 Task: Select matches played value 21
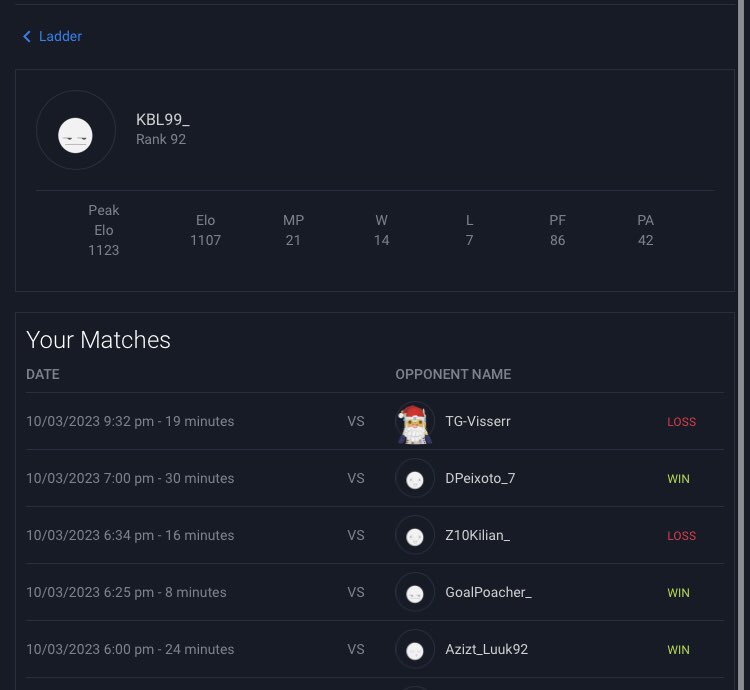coord(293,240)
